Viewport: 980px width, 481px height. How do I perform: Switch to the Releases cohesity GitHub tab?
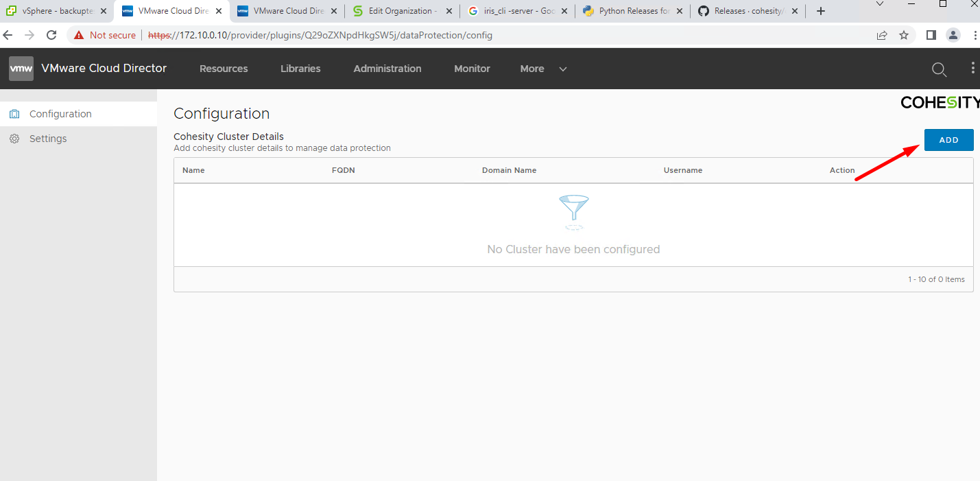(x=748, y=11)
